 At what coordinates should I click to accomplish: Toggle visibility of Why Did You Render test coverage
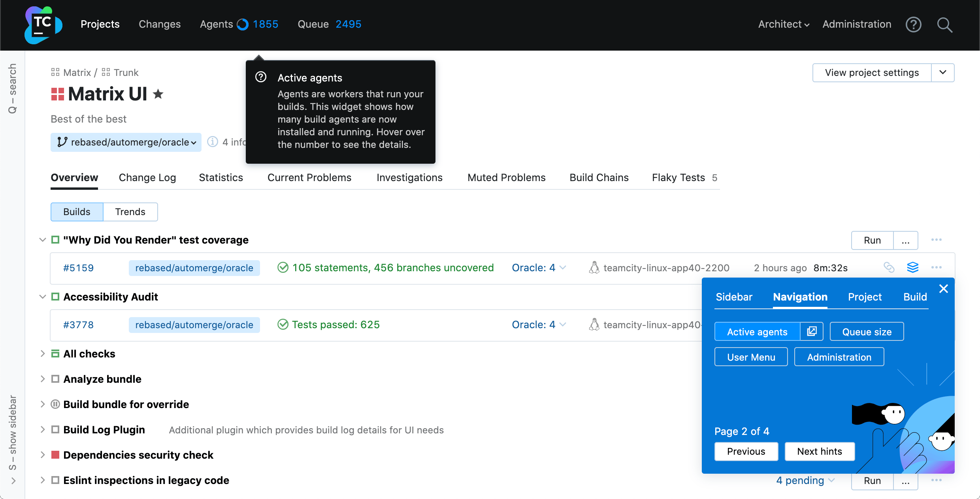[43, 240]
